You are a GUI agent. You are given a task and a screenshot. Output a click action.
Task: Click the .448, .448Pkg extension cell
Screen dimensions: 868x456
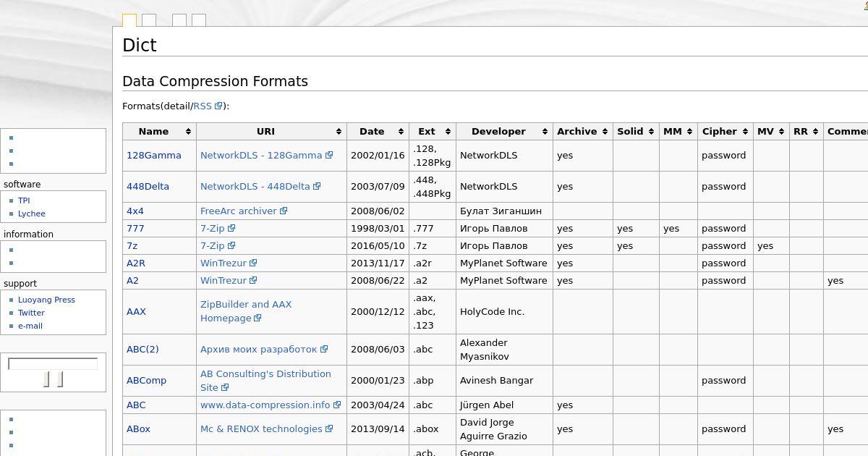pyautogui.click(x=432, y=186)
